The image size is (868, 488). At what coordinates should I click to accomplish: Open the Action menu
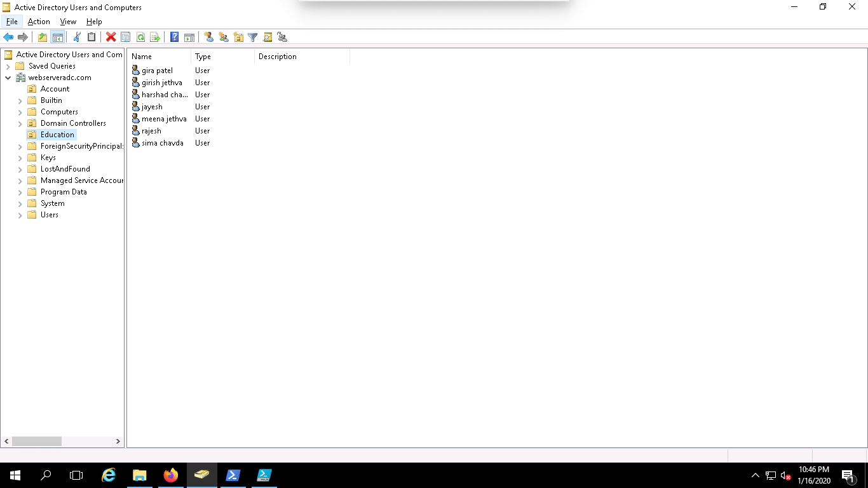click(x=39, y=22)
